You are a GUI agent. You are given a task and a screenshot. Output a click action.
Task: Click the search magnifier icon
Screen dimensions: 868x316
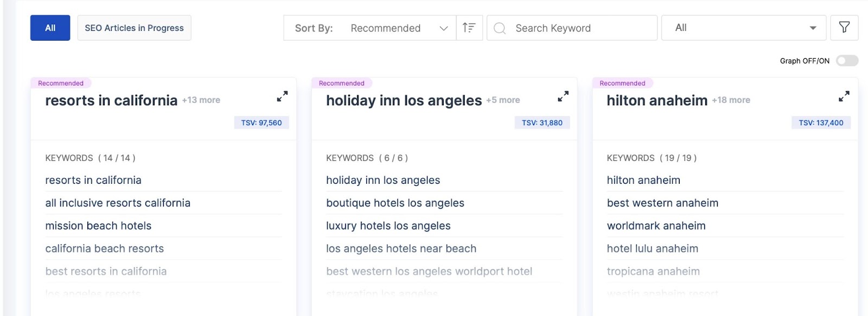(500, 28)
